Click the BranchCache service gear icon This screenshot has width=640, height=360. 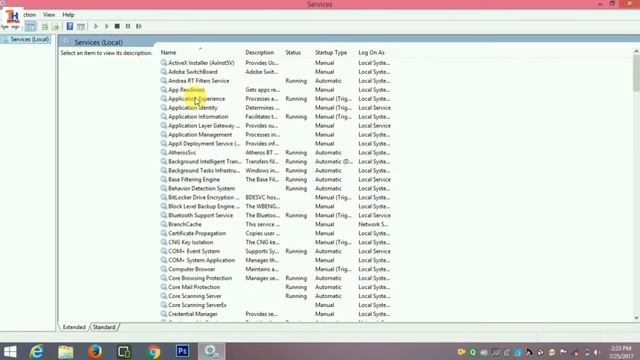tap(164, 224)
